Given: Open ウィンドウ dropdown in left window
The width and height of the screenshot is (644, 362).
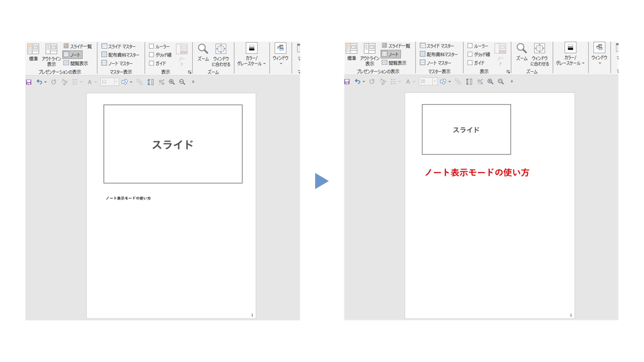Looking at the screenshot, I should tap(280, 54).
